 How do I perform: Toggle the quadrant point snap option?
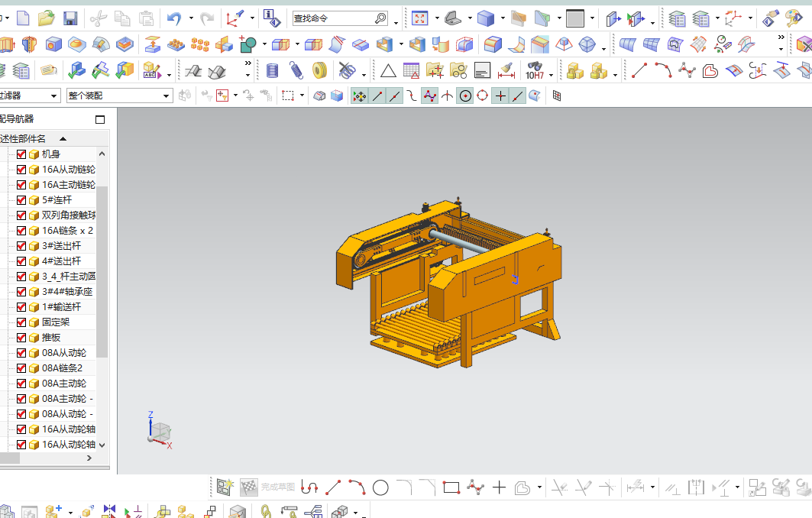[x=482, y=96]
